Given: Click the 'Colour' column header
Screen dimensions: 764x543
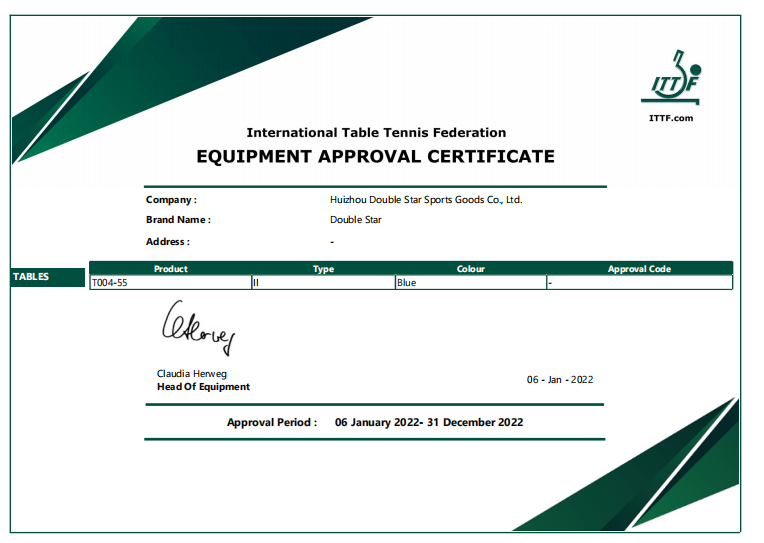Looking at the screenshot, I should tap(470, 269).
